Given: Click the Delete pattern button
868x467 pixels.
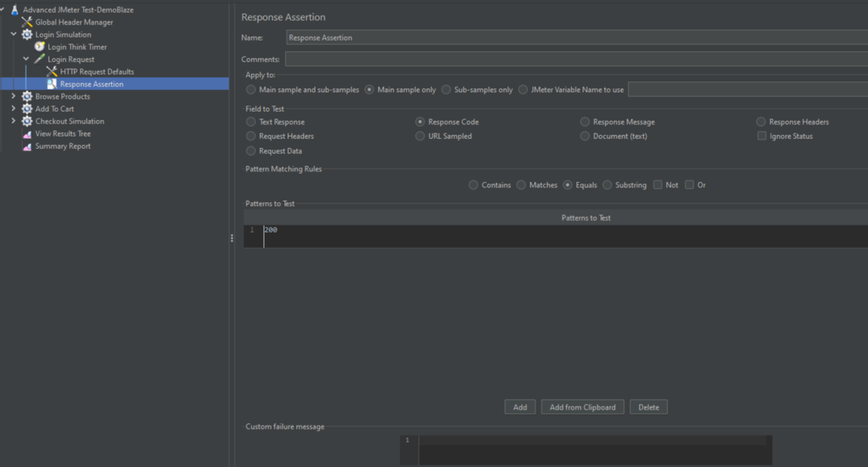Looking at the screenshot, I should 649,408.
